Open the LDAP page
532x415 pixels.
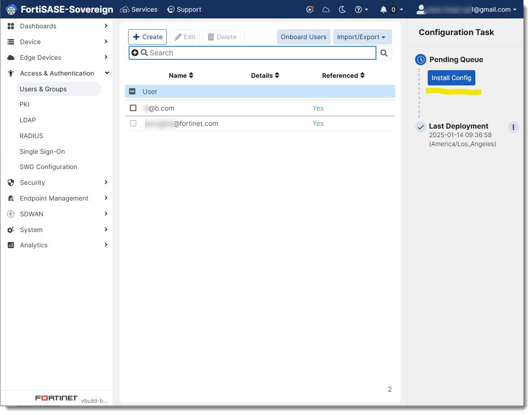click(x=27, y=120)
